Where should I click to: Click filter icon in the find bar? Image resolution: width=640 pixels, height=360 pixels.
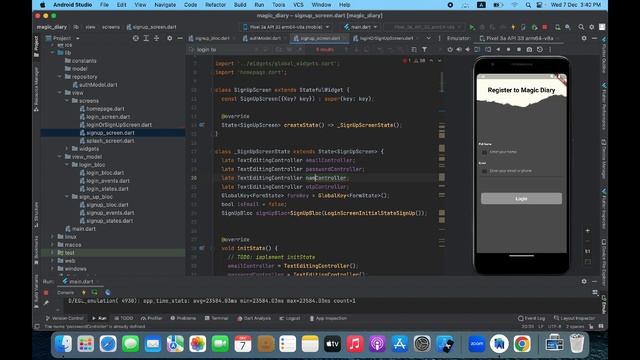coord(424,49)
